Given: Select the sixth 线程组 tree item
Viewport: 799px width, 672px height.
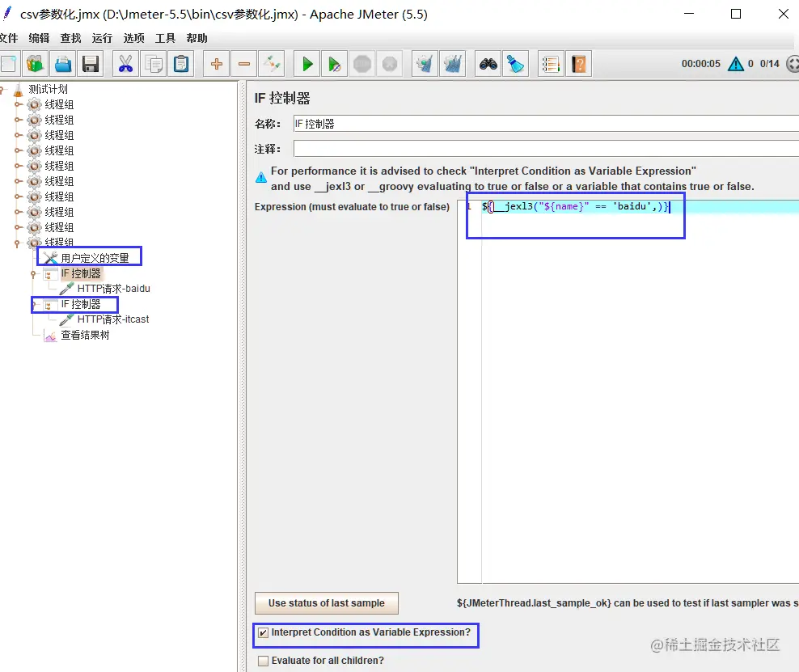Looking at the screenshot, I should click(x=59, y=181).
